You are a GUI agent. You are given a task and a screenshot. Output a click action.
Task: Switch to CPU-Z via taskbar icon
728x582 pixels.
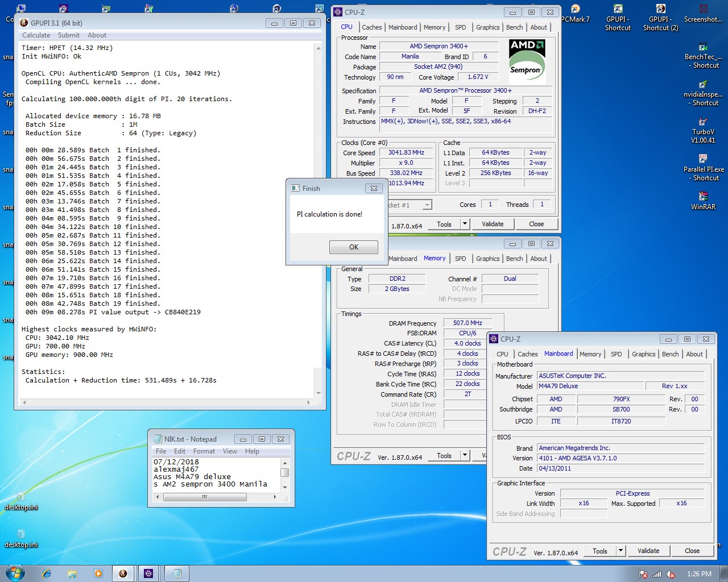pos(148,574)
